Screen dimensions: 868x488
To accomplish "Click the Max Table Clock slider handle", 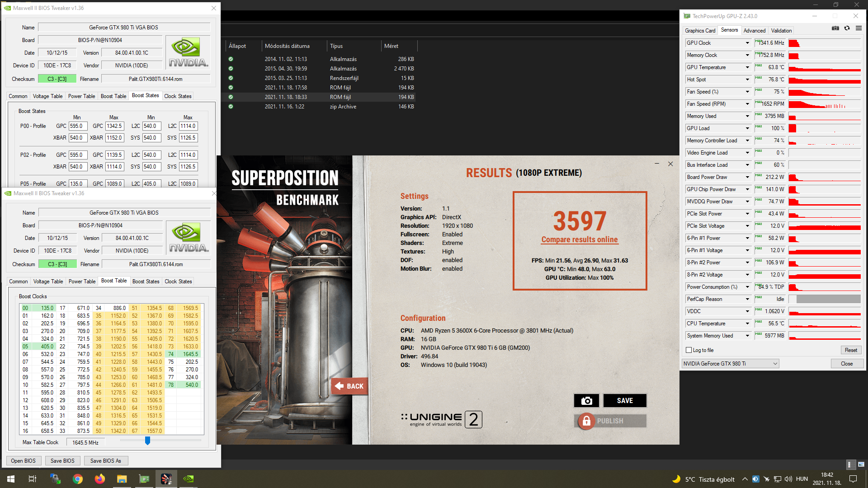I will tap(147, 441).
